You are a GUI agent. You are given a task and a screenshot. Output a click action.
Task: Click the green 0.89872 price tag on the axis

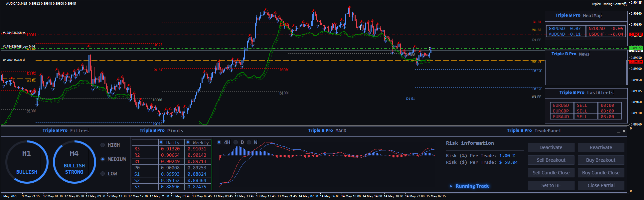coord(636,48)
